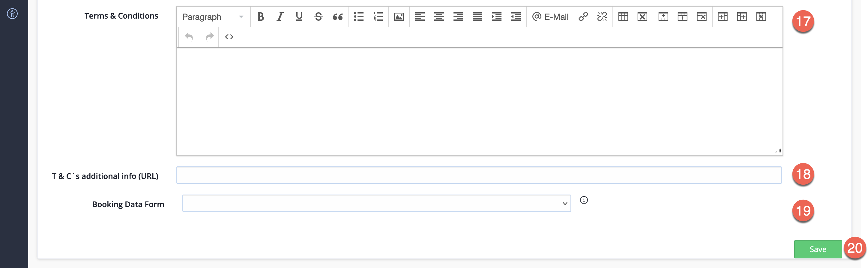Insert a numbered list

(x=378, y=16)
